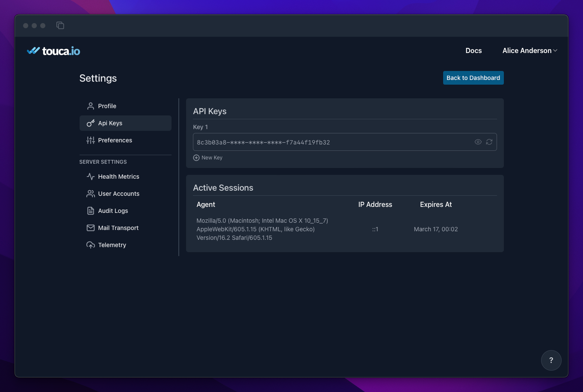Click the March 17, 00:02 expiry value
The image size is (583, 392).
click(436, 229)
